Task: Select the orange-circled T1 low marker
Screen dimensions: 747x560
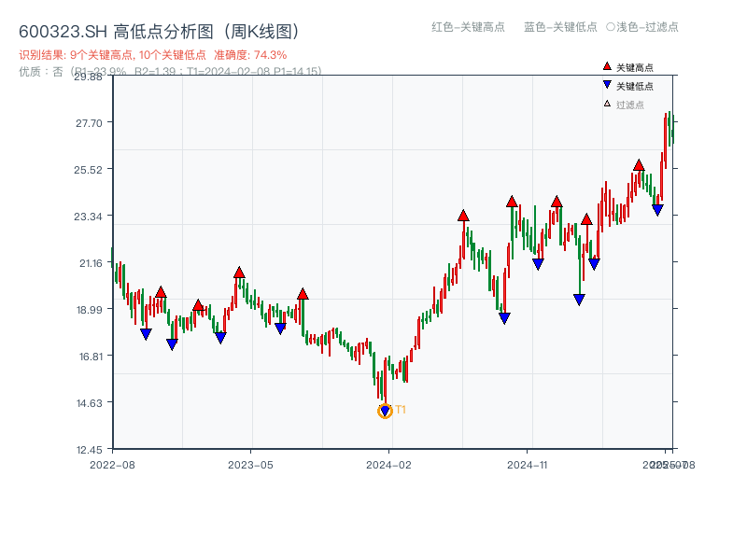Action: click(385, 411)
